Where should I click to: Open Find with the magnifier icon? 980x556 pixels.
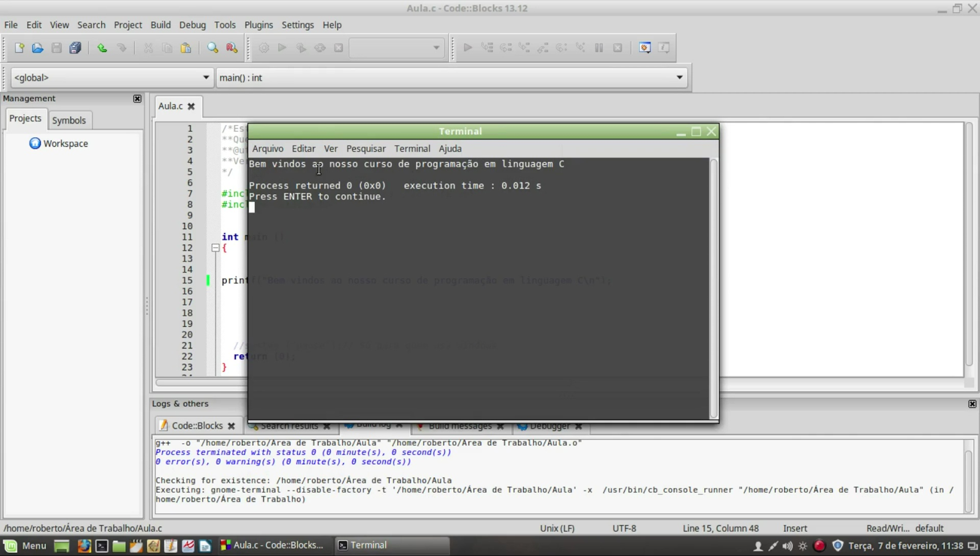213,48
